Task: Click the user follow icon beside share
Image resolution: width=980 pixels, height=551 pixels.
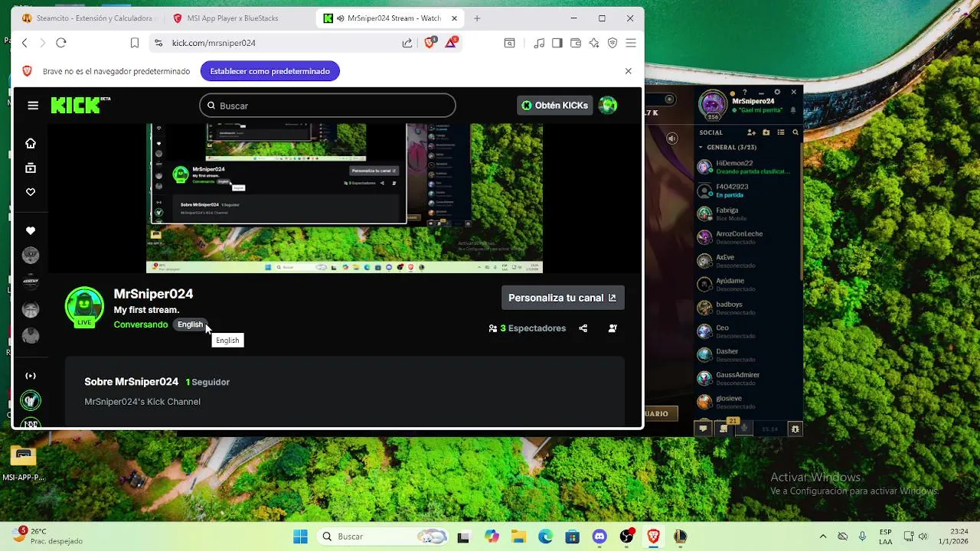Action: [x=612, y=328]
